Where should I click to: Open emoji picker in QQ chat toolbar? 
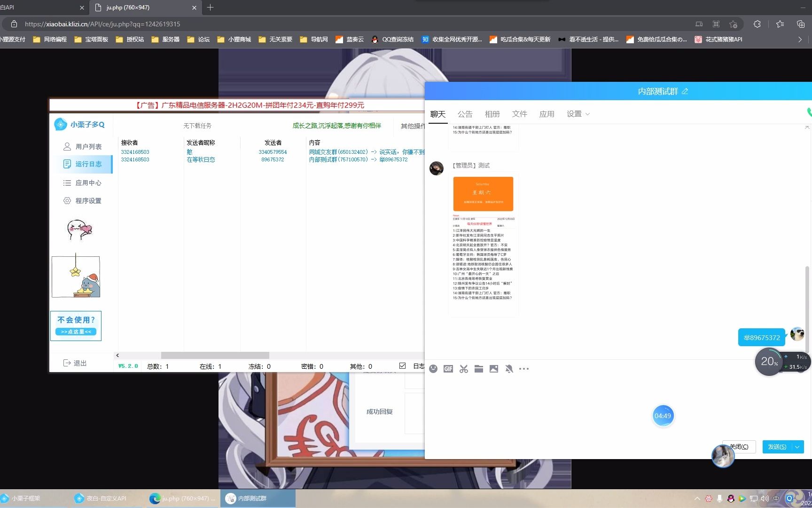pyautogui.click(x=433, y=369)
